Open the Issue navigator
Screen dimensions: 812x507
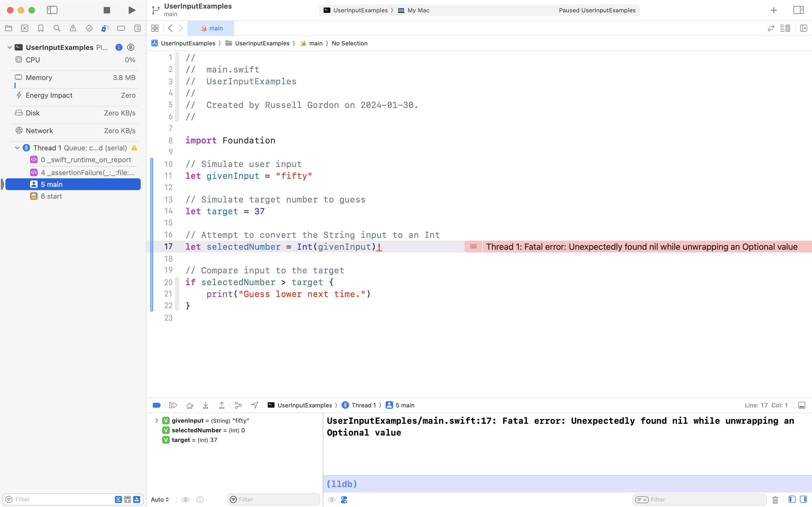(x=73, y=28)
